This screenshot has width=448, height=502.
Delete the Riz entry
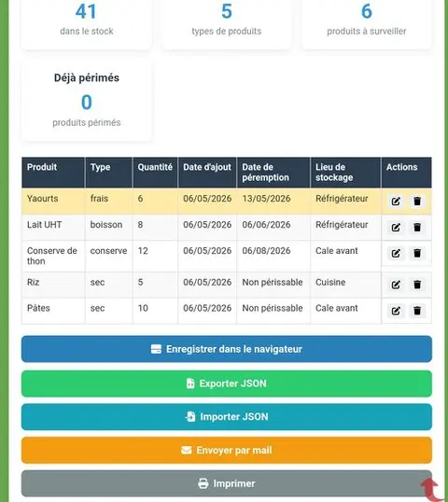417,285
